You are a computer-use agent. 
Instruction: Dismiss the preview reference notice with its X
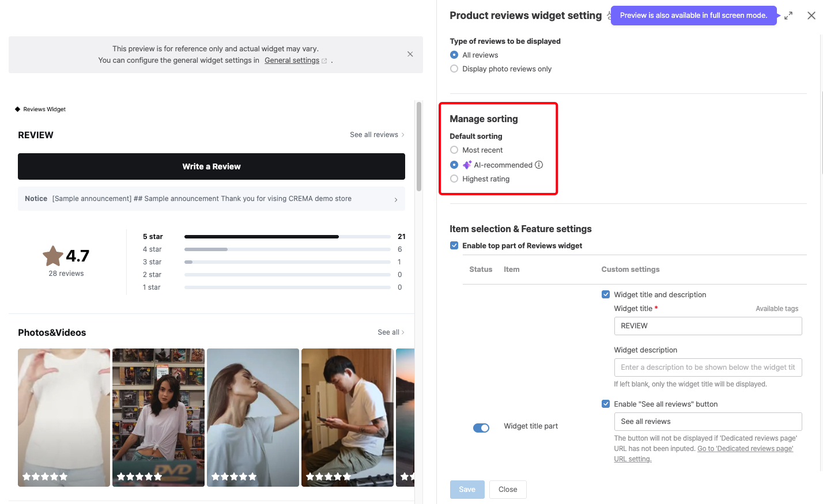pos(410,54)
